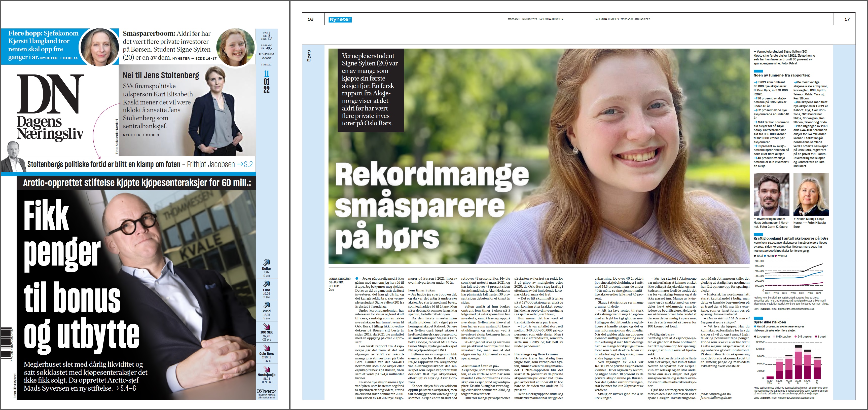Click the jonas.solgard@dn.no email address
Viewport: 868px width, 410px height.
point(716,394)
